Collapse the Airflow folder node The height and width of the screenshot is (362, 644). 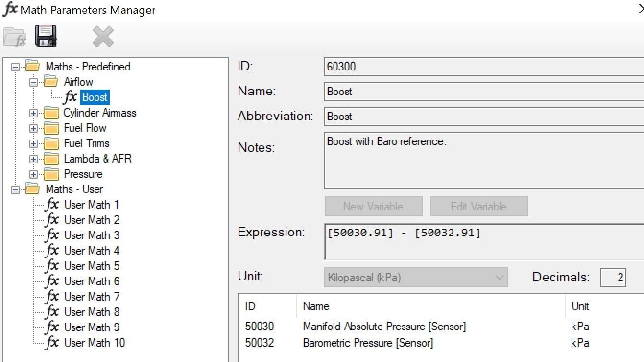pos(33,82)
